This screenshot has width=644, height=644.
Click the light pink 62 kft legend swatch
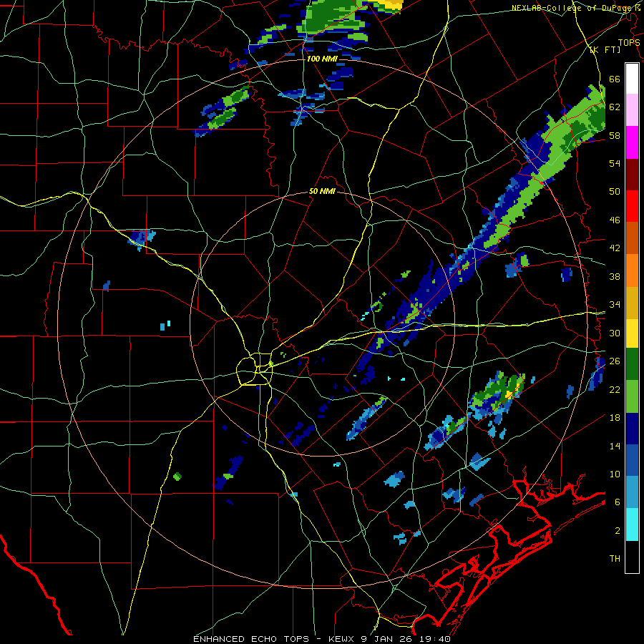click(632, 109)
